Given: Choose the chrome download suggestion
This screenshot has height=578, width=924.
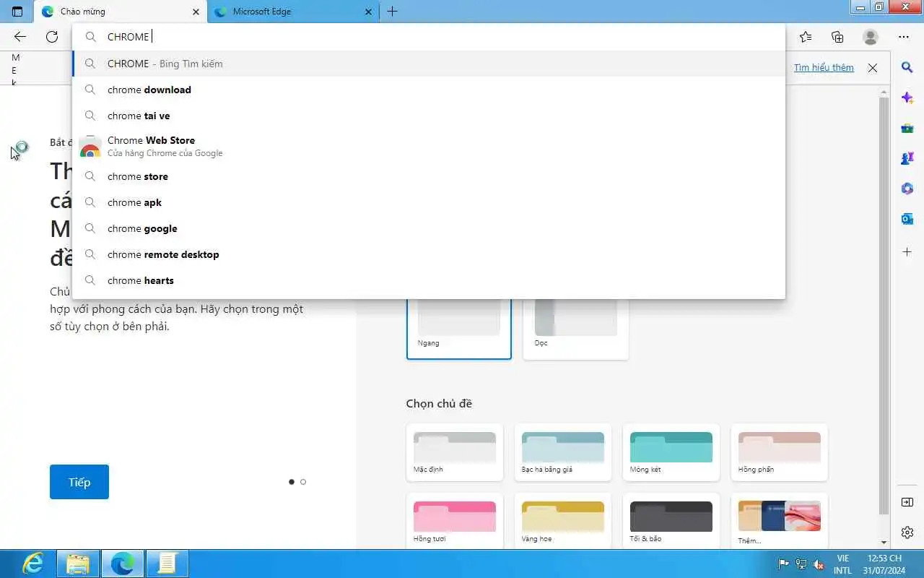Looking at the screenshot, I should point(429,90).
